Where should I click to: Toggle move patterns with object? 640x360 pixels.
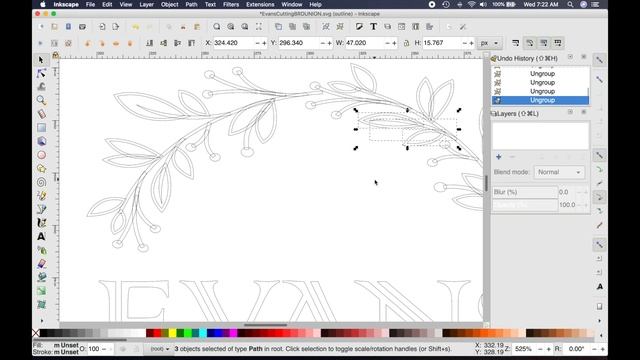(558, 43)
